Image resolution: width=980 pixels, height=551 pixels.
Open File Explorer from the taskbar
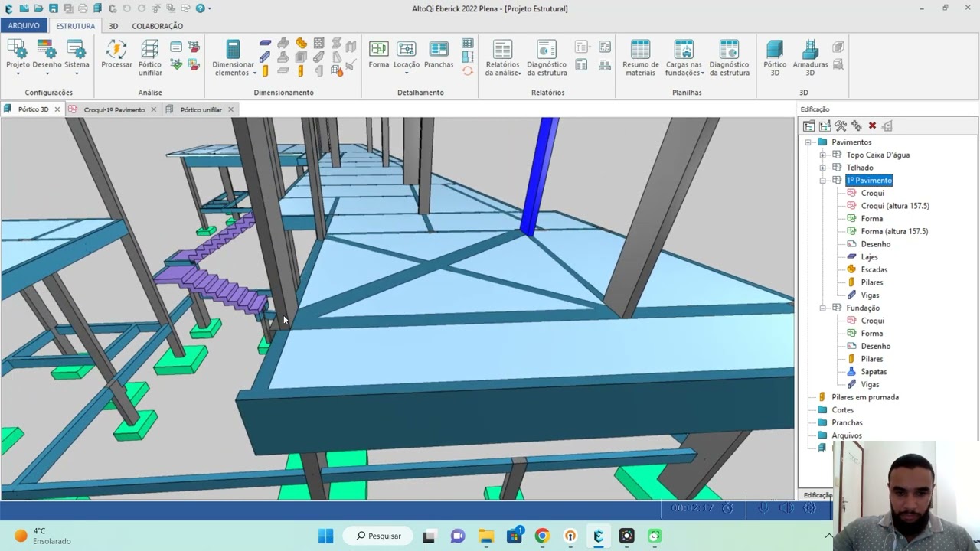(485, 536)
